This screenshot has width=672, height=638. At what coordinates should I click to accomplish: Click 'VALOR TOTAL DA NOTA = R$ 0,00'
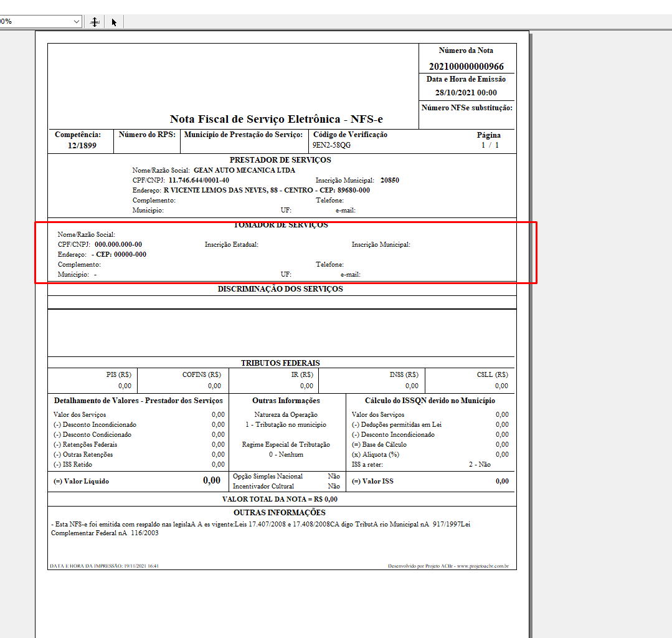280,499
